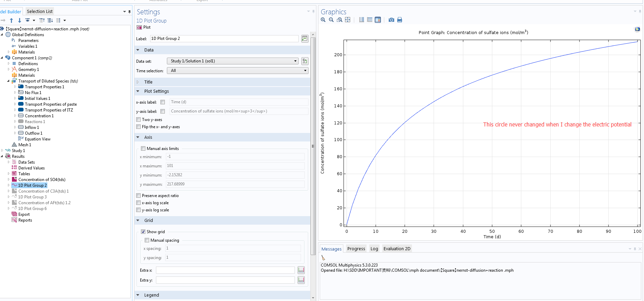
Task: Open the Data set dropdown
Action: click(x=232, y=61)
